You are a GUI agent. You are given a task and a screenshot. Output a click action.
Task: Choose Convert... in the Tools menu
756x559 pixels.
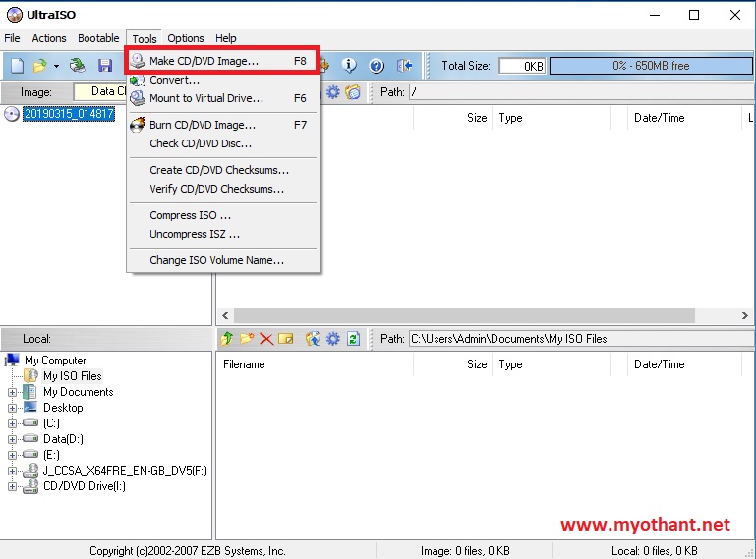(x=222, y=80)
